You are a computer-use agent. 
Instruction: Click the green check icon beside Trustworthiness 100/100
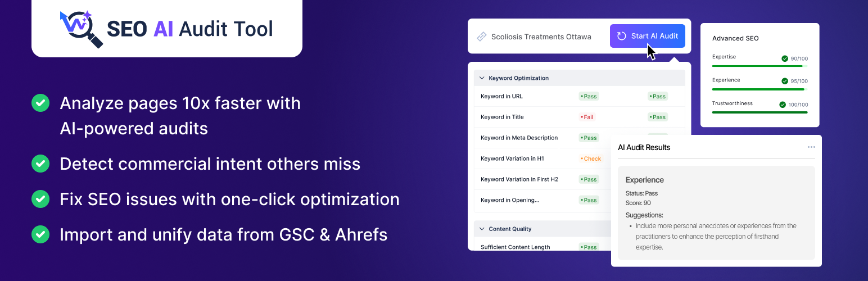[x=782, y=105]
